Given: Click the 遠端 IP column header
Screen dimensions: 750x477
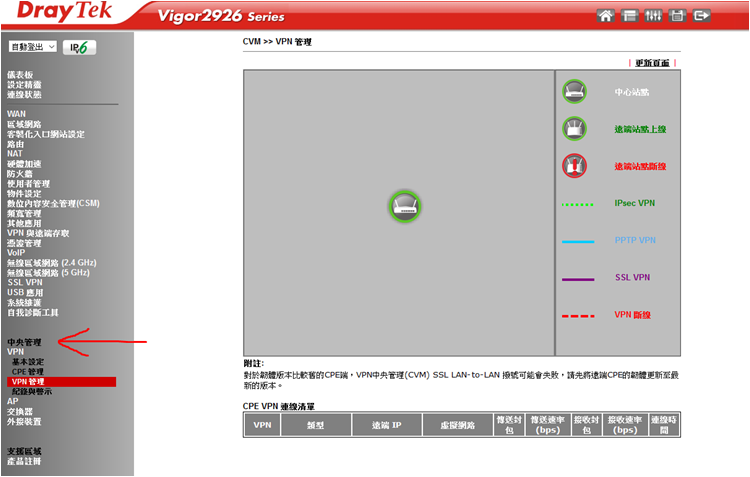Looking at the screenshot, I should 386,425.
